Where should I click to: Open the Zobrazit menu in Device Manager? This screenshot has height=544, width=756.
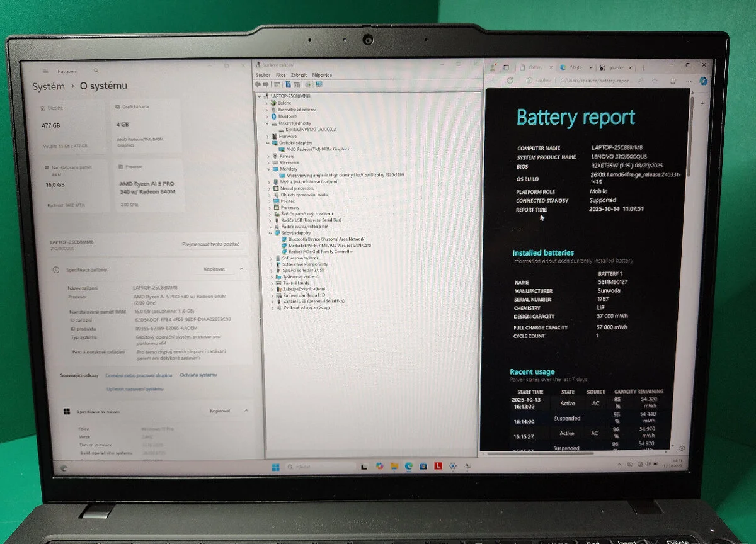(299, 75)
